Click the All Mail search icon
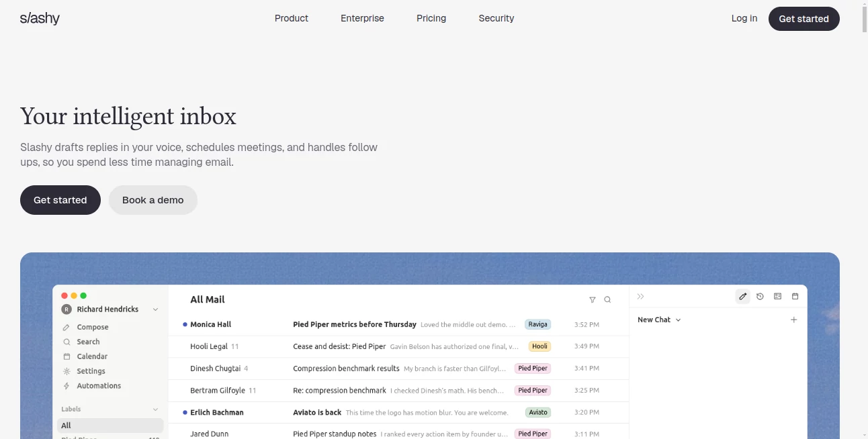This screenshot has width=868, height=439. 607,300
